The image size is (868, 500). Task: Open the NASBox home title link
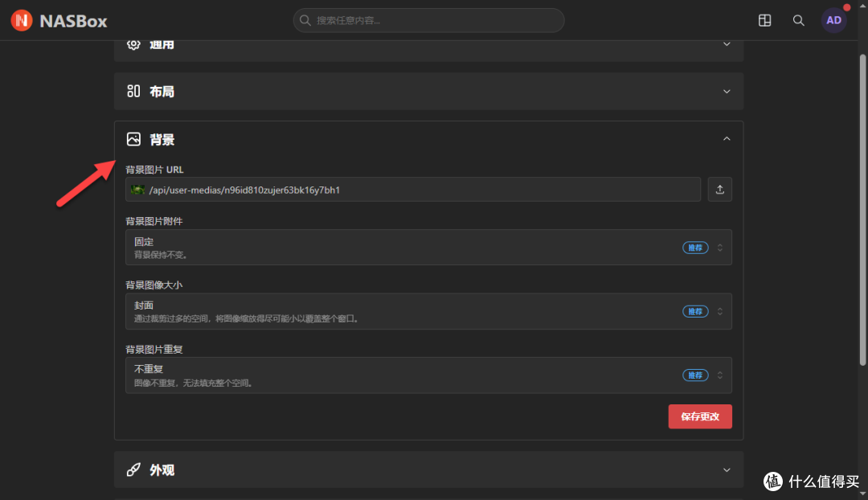73,21
